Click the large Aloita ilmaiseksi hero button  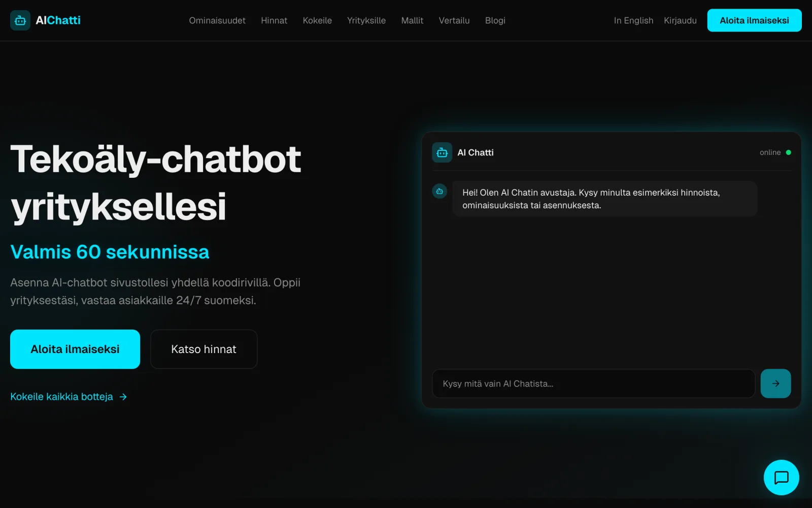tap(75, 349)
